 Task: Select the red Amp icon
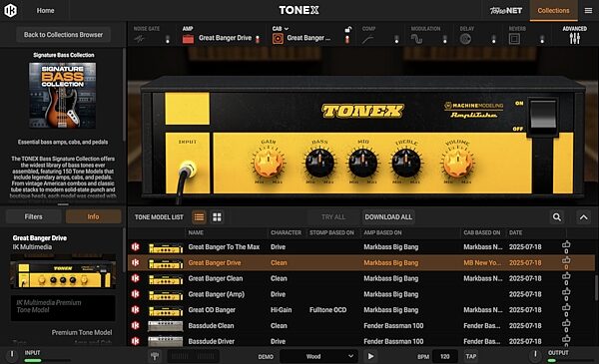(x=188, y=39)
